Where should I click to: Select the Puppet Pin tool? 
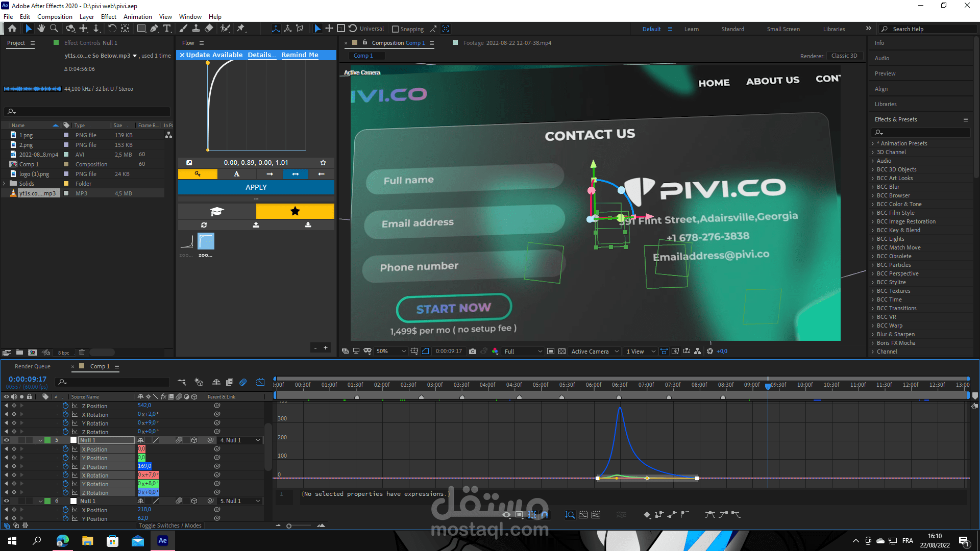(241, 29)
